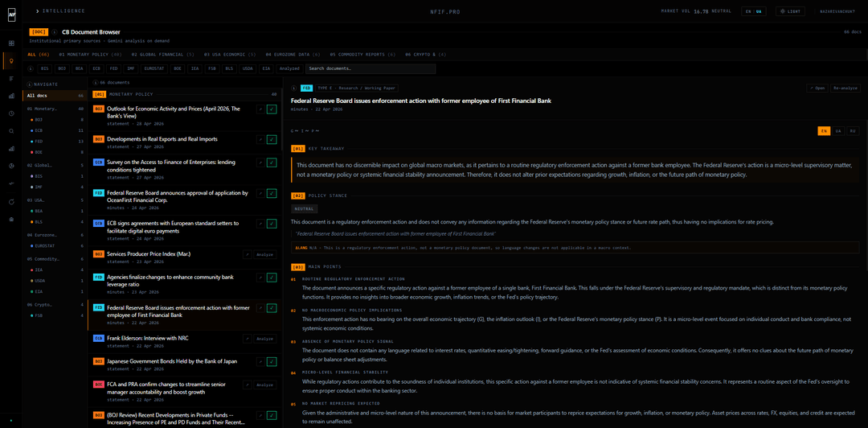This screenshot has height=428, width=868.
Task: Click the home icon at sidebar bottom
Action: pos(11,219)
